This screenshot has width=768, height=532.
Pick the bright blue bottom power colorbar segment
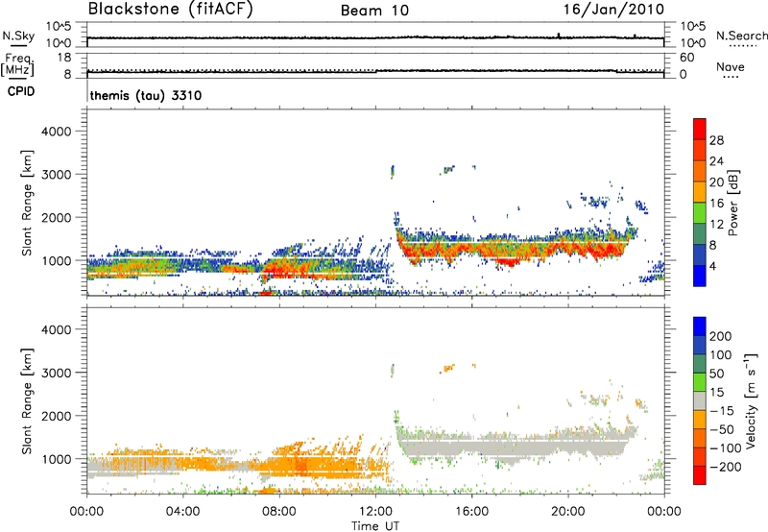700,276
